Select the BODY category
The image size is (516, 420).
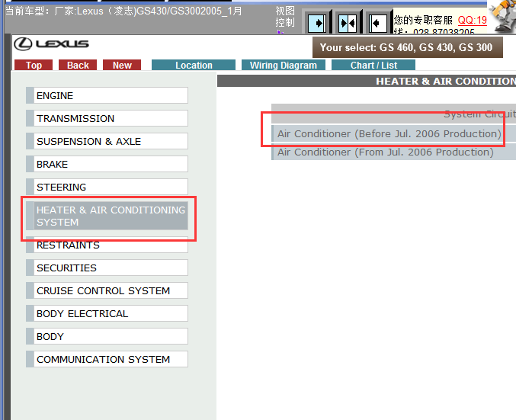point(107,336)
